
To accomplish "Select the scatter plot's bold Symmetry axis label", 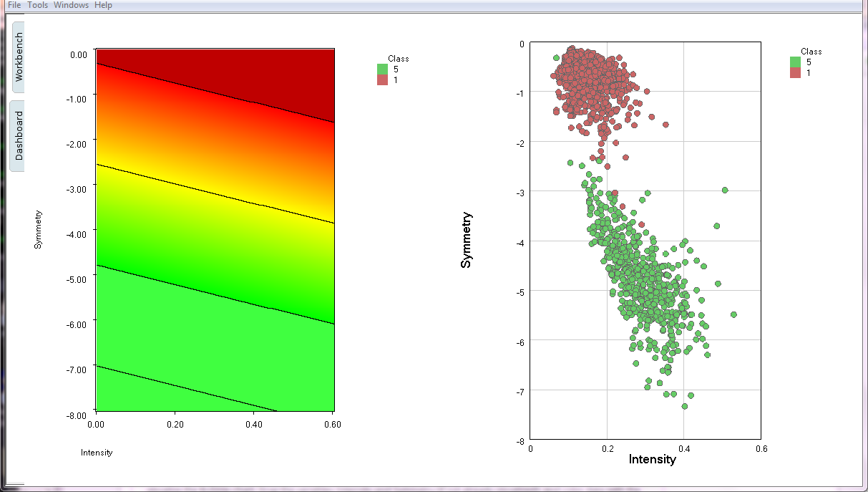I will click(x=467, y=240).
